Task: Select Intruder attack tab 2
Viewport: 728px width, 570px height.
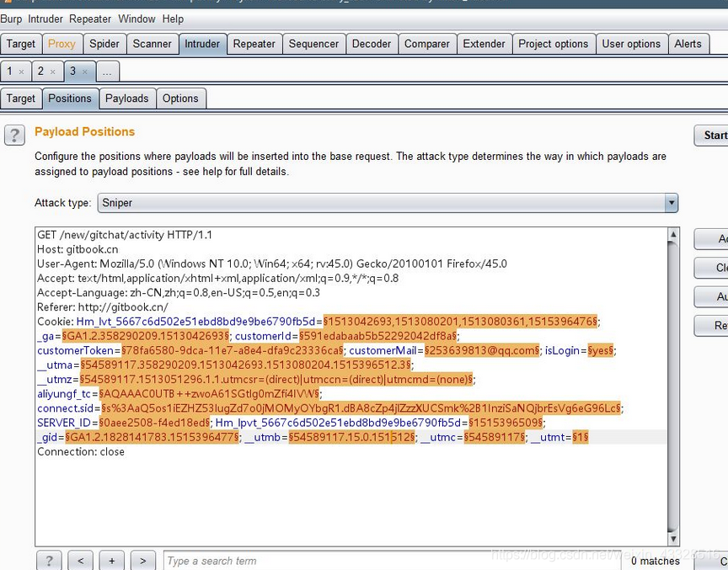Action: (40, 72)
